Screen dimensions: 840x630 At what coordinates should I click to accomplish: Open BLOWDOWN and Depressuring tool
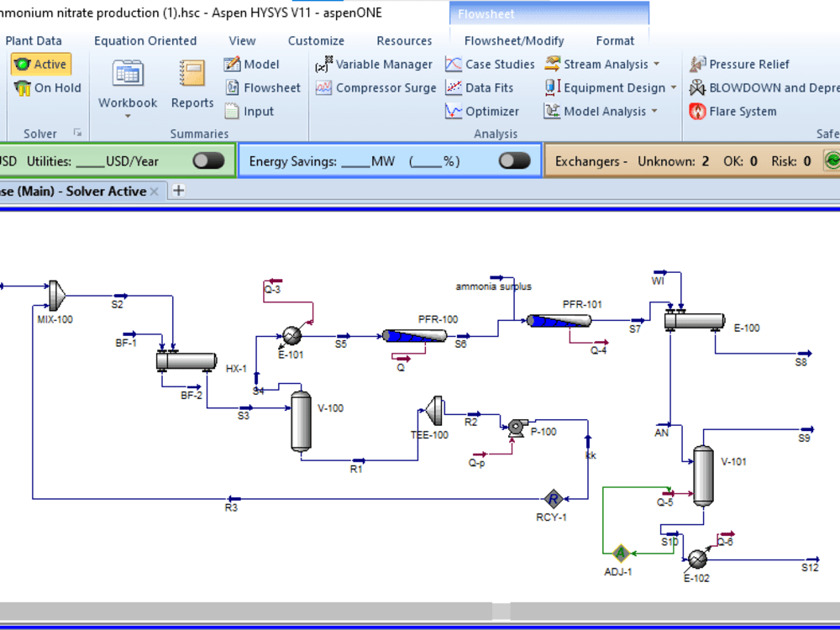[x=764, y=88]
